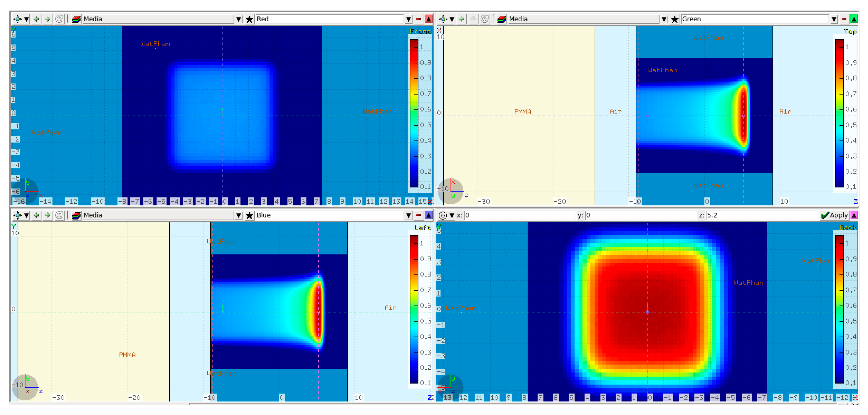Open the Media dropdown in Red viewport
The height and width of the screenshot is (415, 868).
coord(238,19)
